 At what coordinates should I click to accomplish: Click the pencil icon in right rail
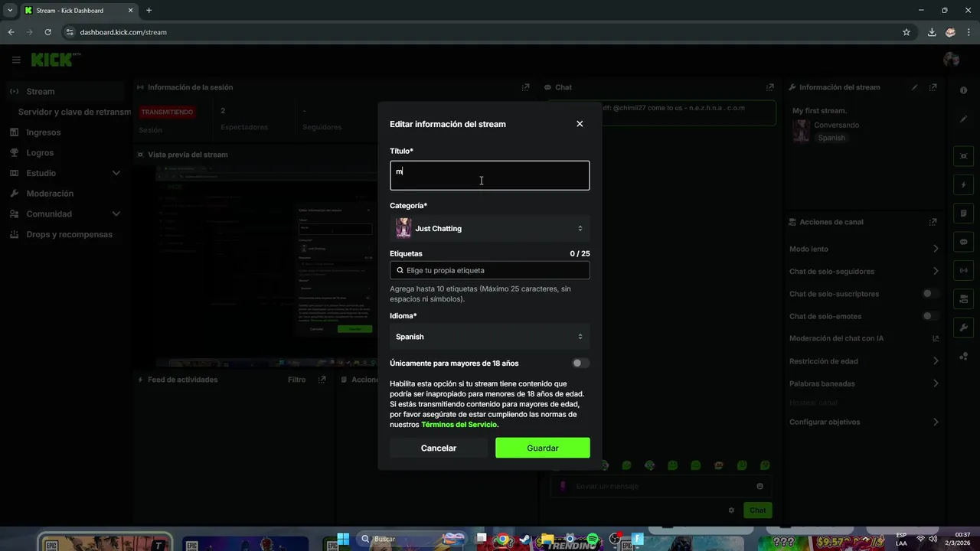pyautogui.click(x=964, y=119)
